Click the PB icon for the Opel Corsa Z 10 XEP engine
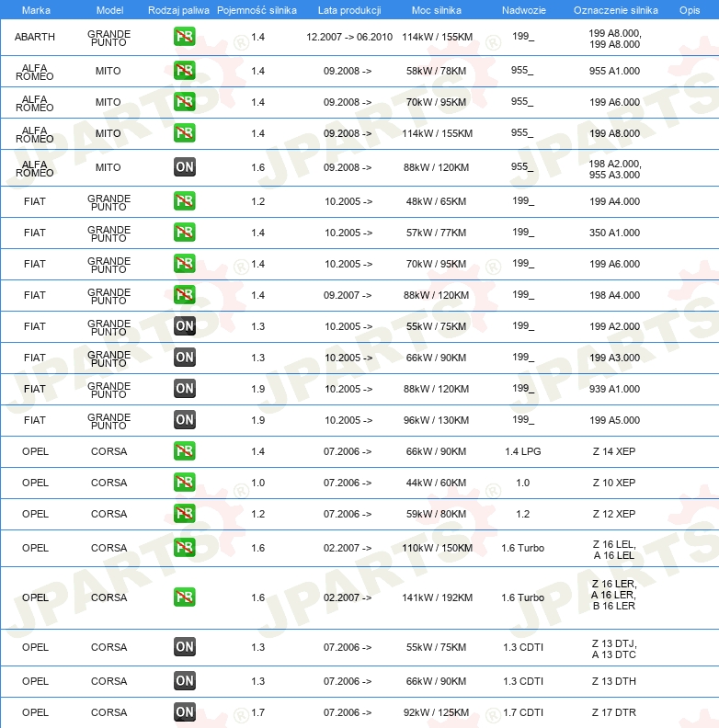This screenshot has width=719, height=728. (185, 483)
